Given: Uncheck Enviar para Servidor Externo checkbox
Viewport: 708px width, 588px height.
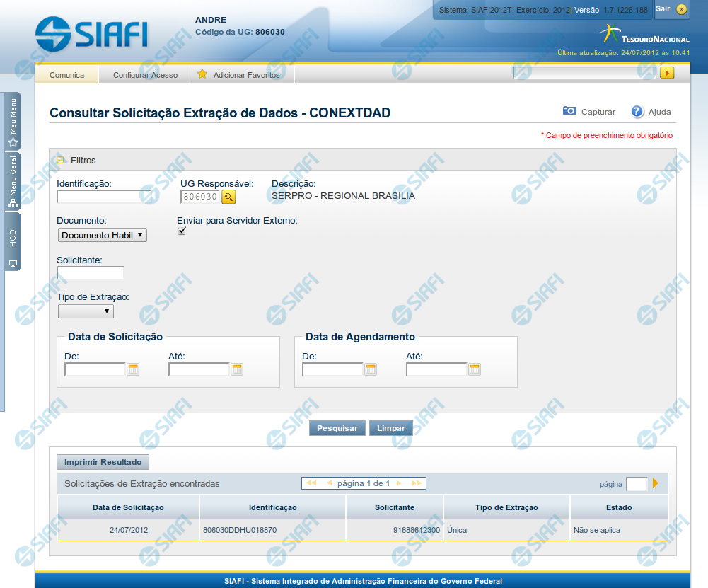Looking at the screenshot, I should click(x=182, y=231).
